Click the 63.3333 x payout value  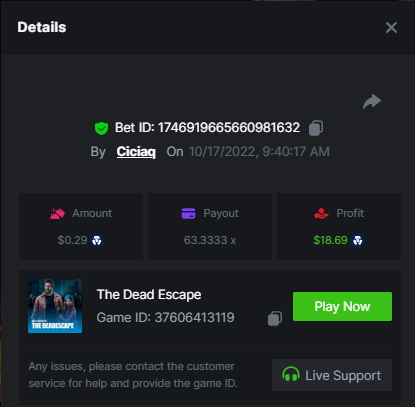pyautogui.click(x=210, y=240)
